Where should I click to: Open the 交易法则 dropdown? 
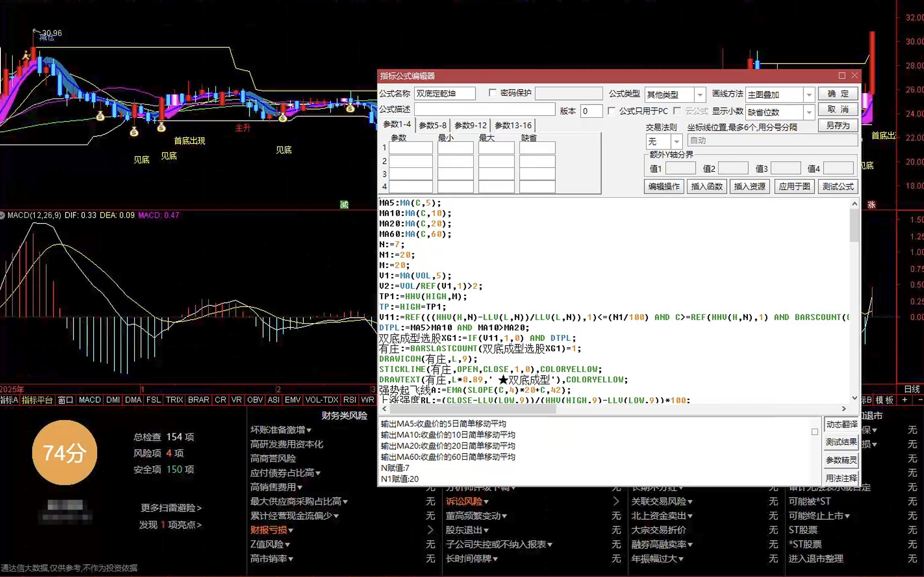click(x=676, y=142)
